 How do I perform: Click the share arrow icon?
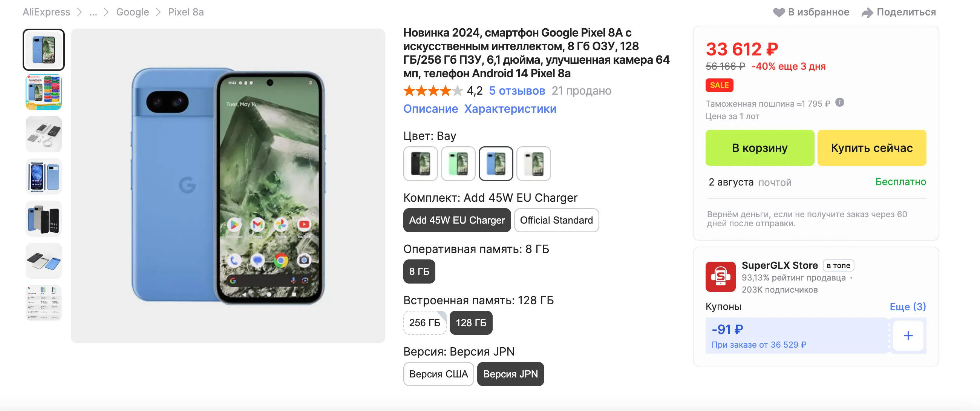(x=867, y=12)
